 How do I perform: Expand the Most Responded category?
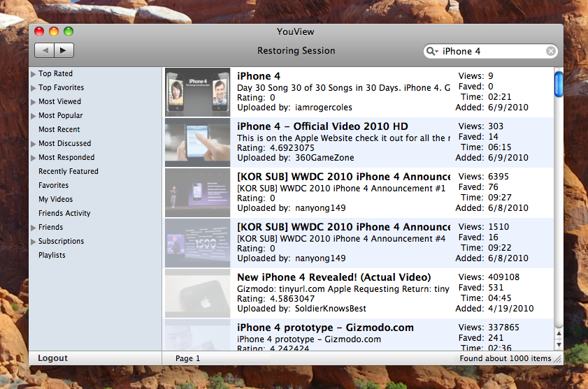click(34, 158)
